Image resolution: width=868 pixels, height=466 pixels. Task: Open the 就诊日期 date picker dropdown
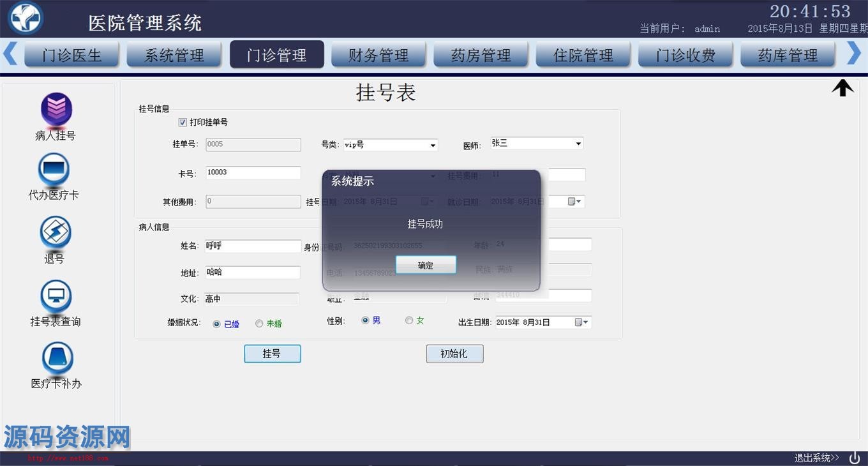tap(576, 202)
